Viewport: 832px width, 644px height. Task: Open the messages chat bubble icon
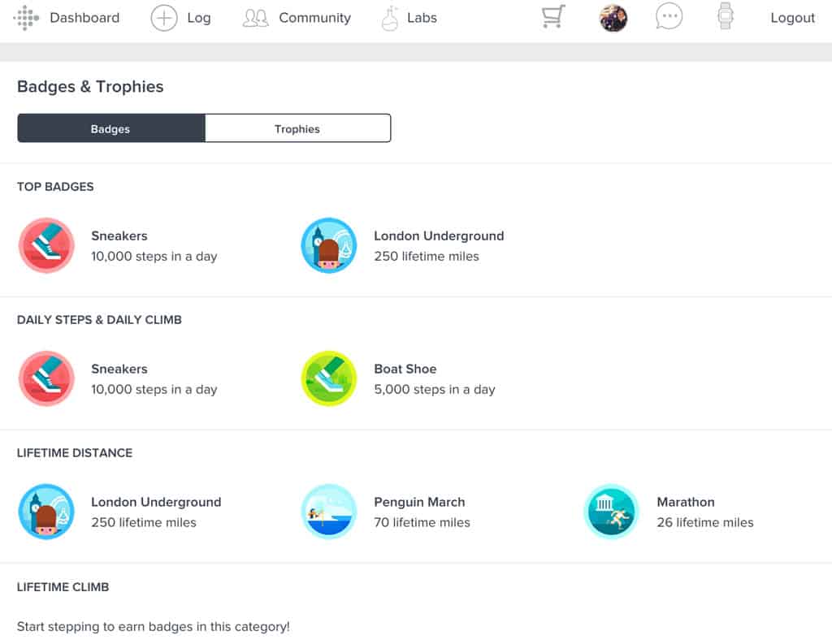[669, 17]
